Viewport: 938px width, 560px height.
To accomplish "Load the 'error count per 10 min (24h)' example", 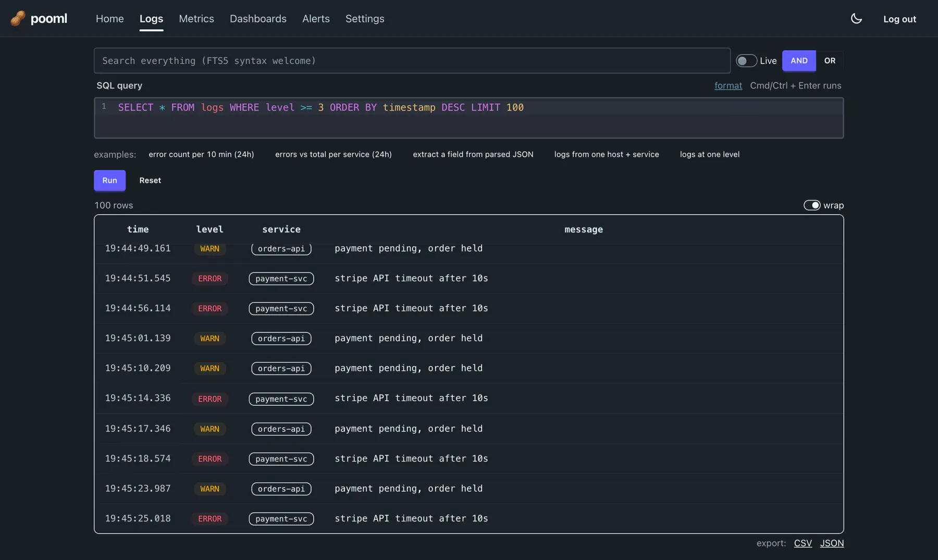I will [201, 154].
